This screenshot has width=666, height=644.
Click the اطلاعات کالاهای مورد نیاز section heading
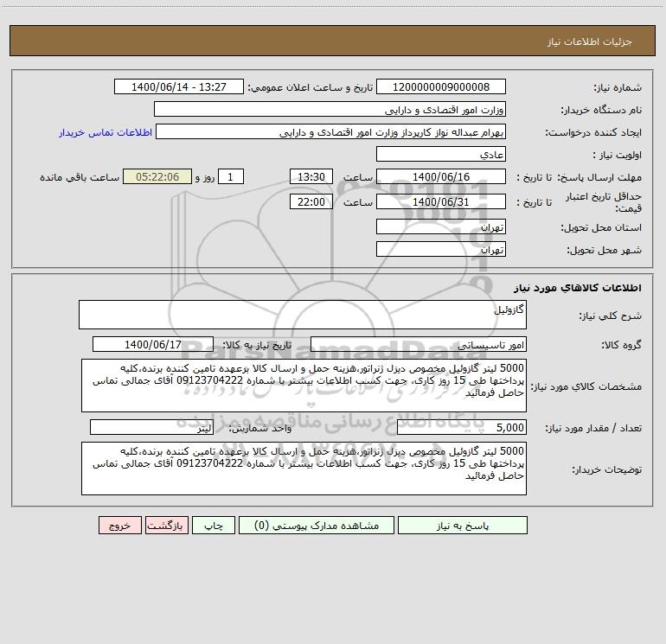point(578,288)
